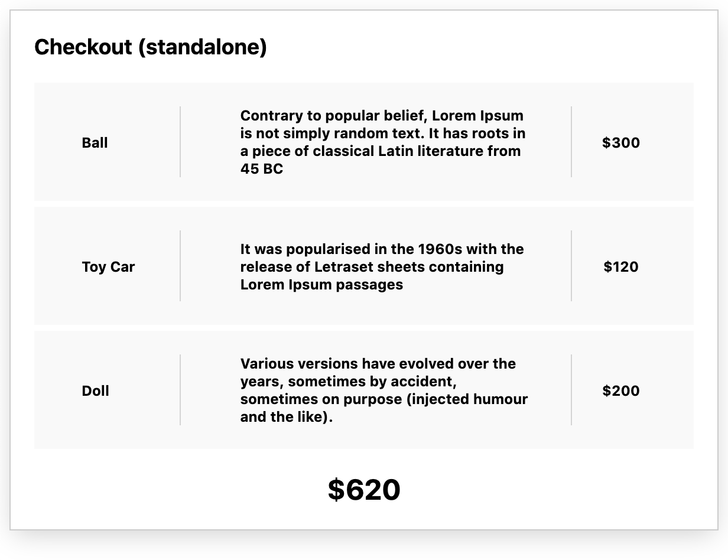Click the Checkout (standalone) heading
This screenshot has height=560, width=728.
(x=151, y=47)
